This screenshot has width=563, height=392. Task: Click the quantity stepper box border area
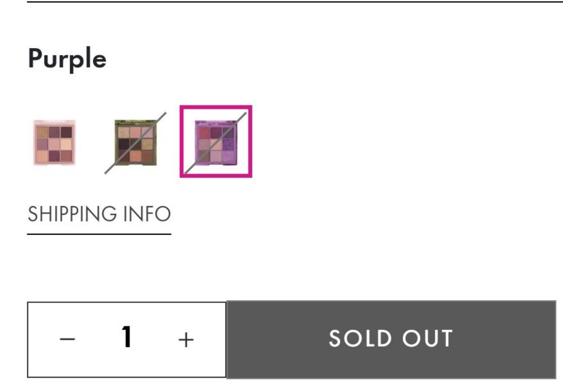click(x=126, y=303)
